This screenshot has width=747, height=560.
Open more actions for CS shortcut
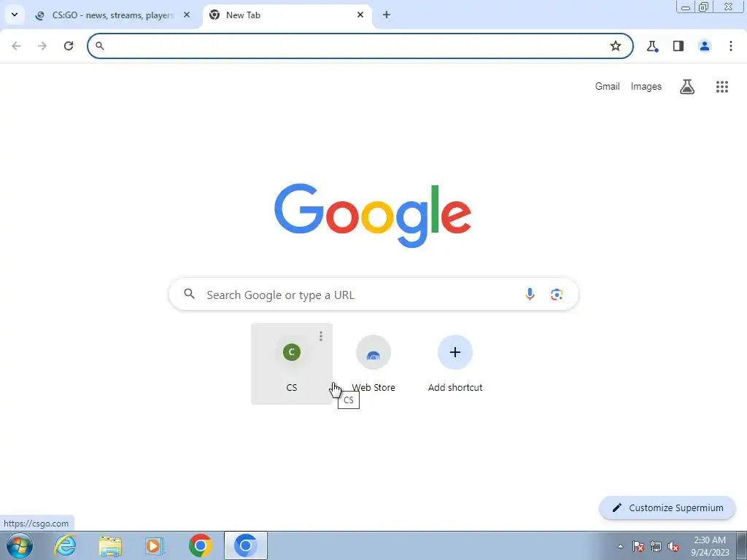coord(321,336)
